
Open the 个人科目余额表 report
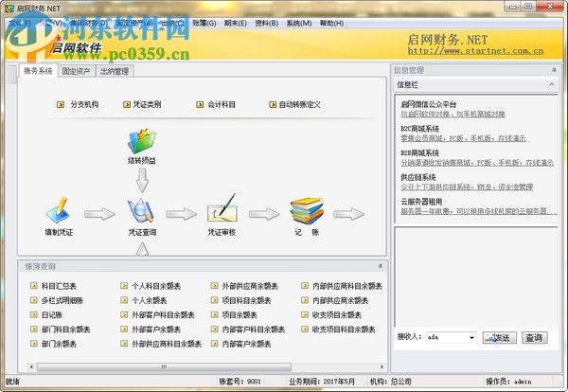151,286
